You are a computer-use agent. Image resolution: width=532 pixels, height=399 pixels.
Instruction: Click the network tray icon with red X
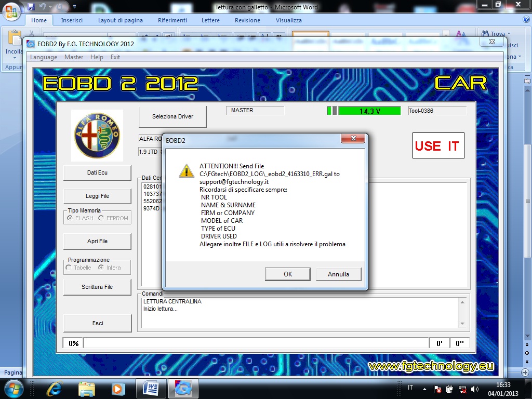462,389
